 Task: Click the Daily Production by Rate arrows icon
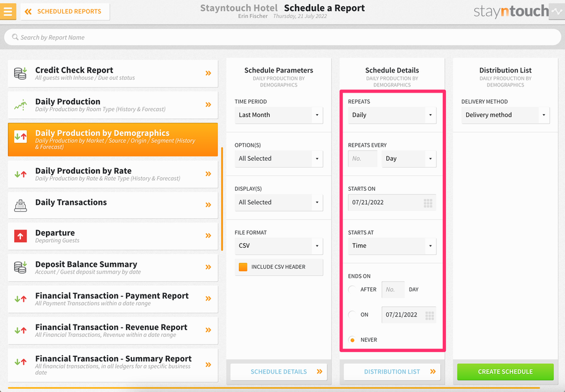pyautogui.click(x=20, y=174)
